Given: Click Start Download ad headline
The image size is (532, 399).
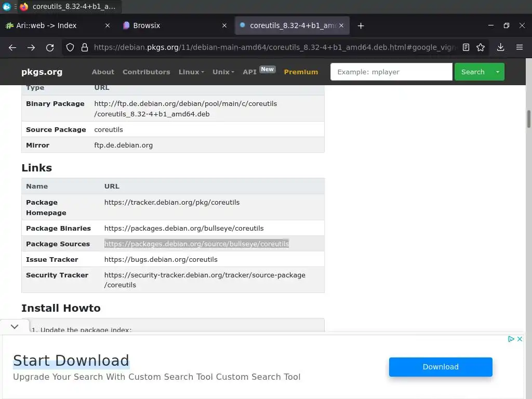Looking at the screenshot, I should point(71,361).
